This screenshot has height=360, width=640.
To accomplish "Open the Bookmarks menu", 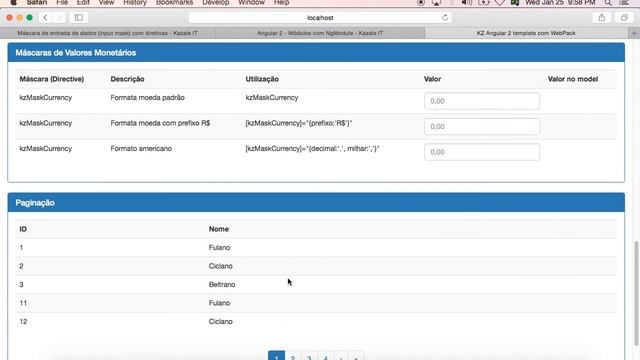I will pos(174,2).
